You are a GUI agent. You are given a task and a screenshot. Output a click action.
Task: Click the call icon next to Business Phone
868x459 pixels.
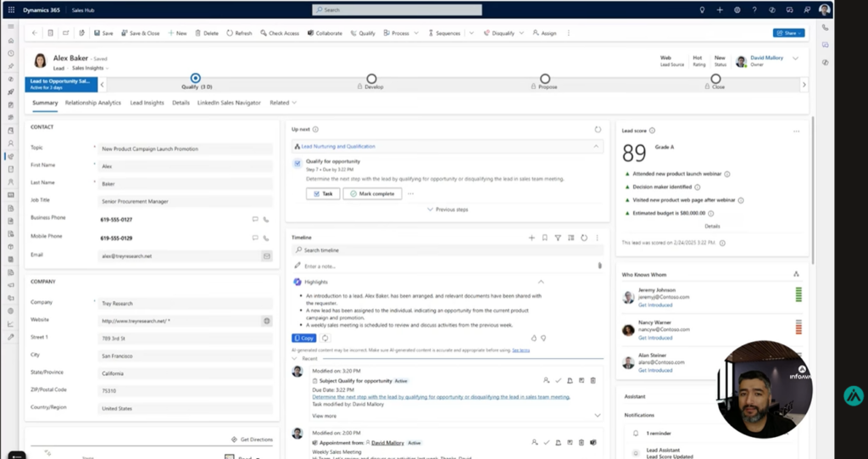tap(266, 219)
